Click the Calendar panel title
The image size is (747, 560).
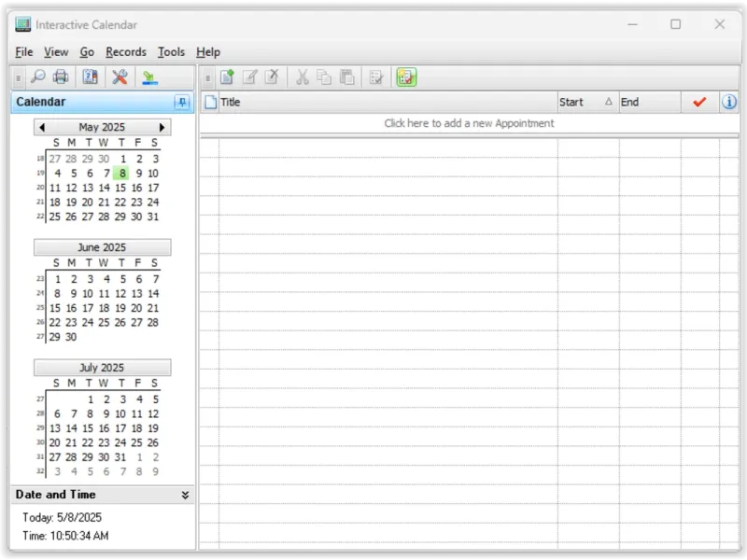click(x=41, y=102)
